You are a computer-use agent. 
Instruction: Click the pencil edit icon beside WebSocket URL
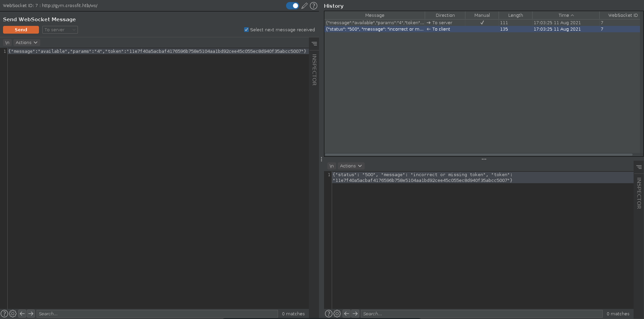coord(304,6)
